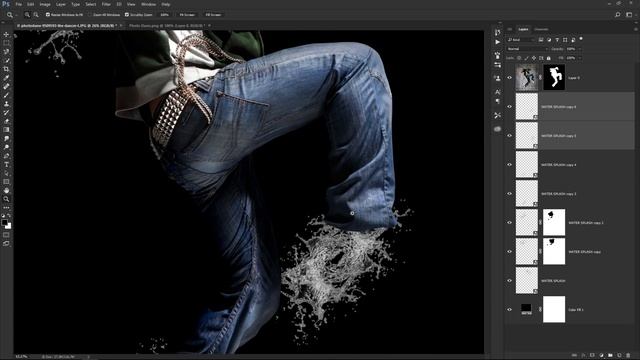Toggle Zoom All Windows checkbox
Viewport: 640px width, 360px height.
(90, 15)
